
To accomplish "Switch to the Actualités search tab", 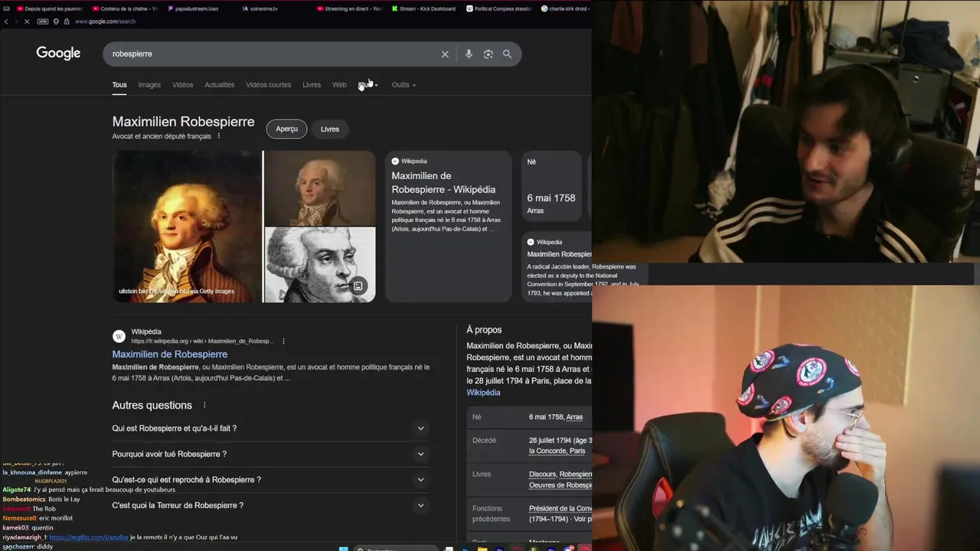I will coord(219,85).
